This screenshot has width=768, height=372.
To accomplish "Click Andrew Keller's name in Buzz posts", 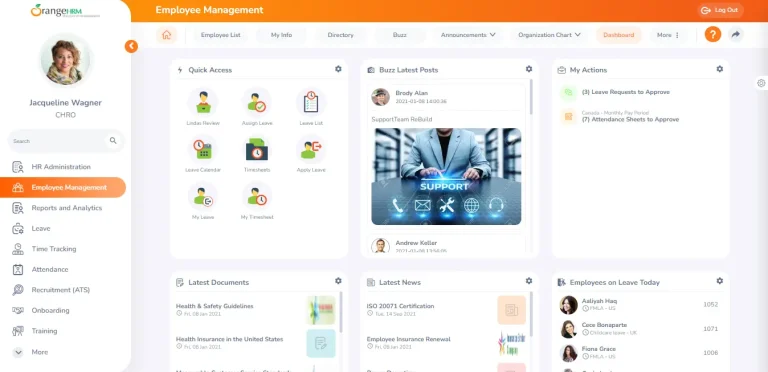I will point(416,243).
